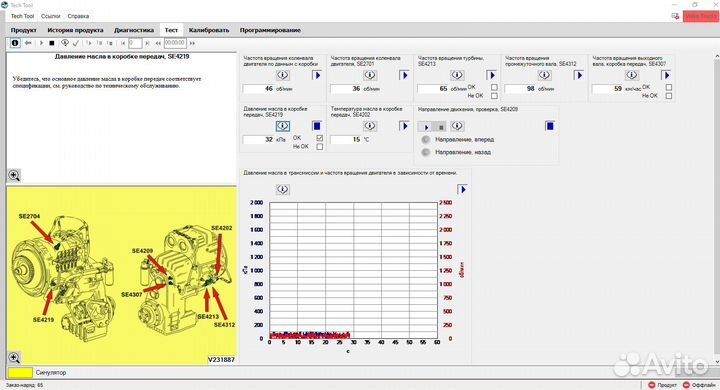Start reading the SE2701 crankshaft speed
Screen dimensions: 720x390
point(404,75)
